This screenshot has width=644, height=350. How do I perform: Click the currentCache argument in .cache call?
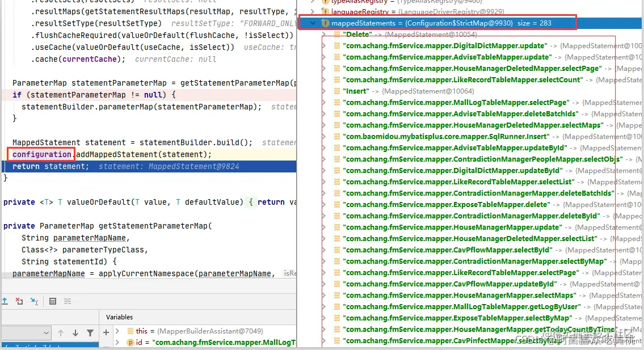point(90,59)
